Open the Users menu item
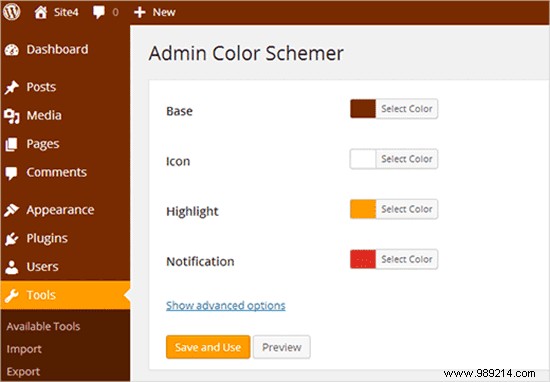The width and height of the screenshot is (550, 382). click(x=65, y=267)
